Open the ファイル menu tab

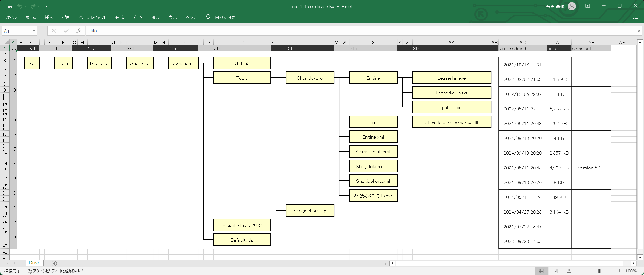coord(11,17)
